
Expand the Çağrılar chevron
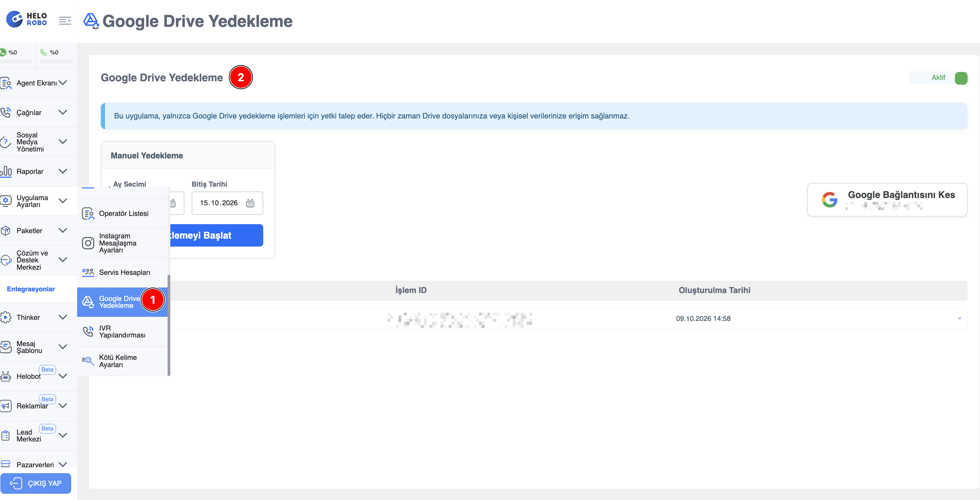(x=63, y=112)
